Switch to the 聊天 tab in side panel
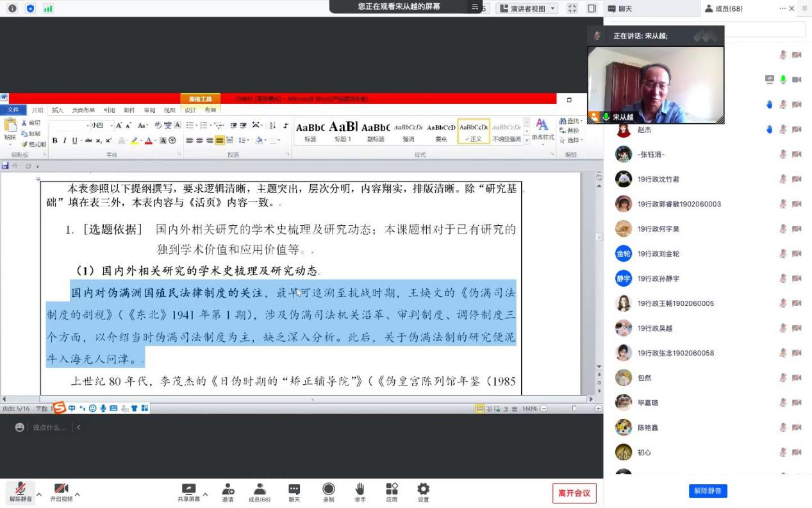Image resolution: width=812 pixels, height=508 pixels. point(620,8)
